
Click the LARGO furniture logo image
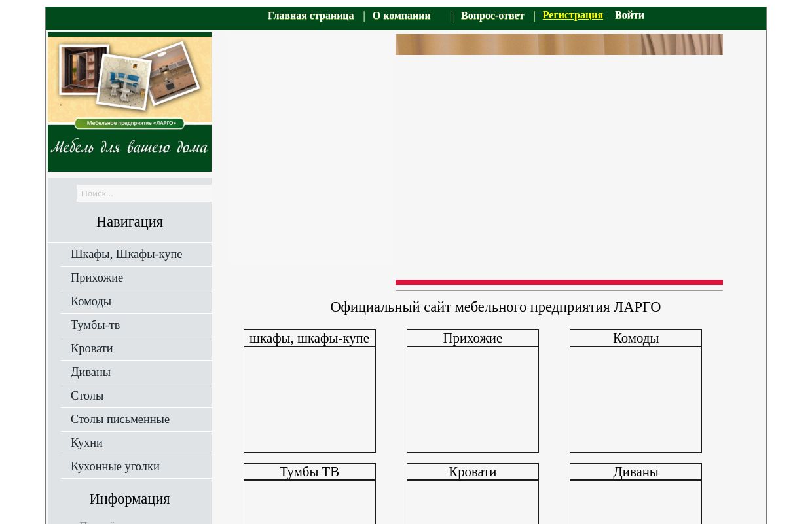coord(130,102)
